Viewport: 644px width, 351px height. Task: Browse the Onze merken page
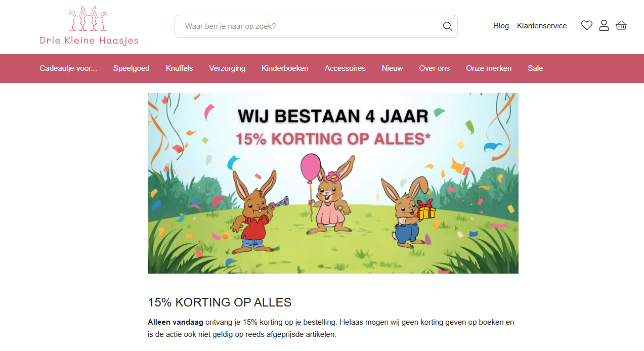pyautogui.click(x=489, y=68)
